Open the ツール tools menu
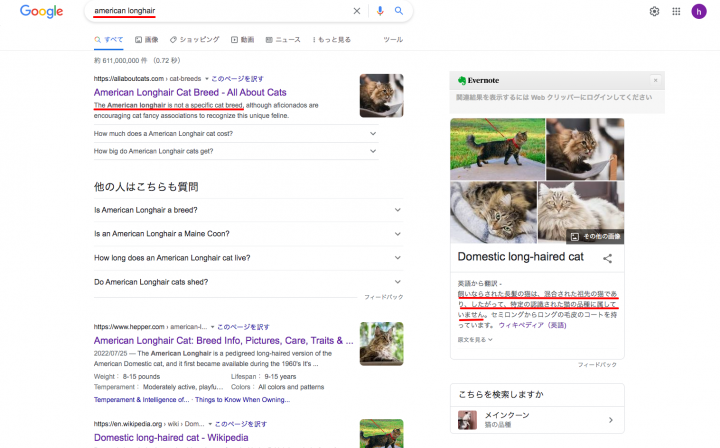720x448 pixels. pyautogui.click(x=393, y=40)
